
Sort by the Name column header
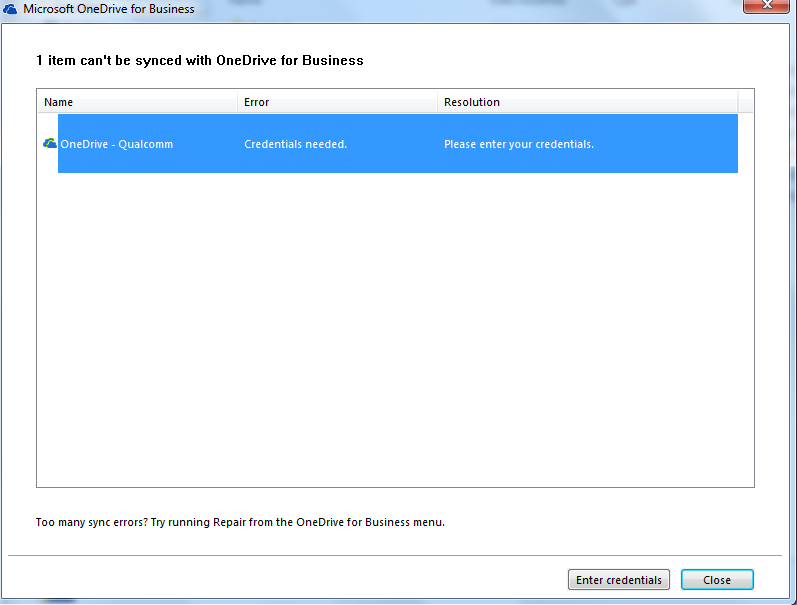(137, 102)
